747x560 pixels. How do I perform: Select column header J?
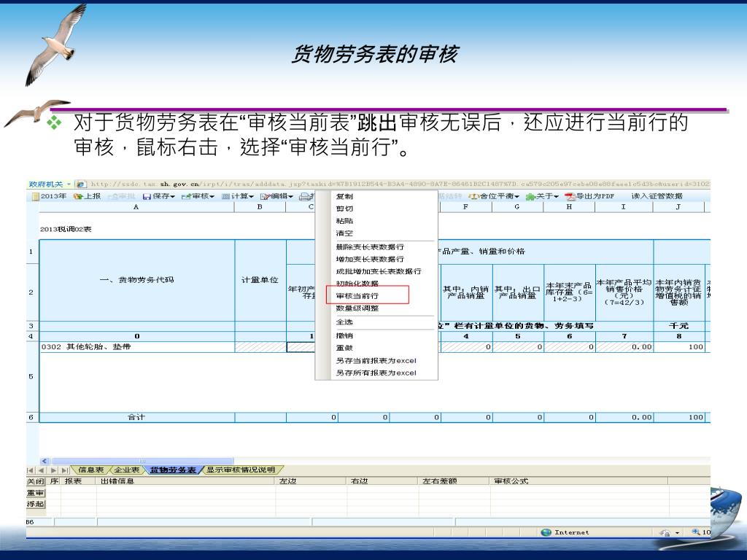coord(678,206)
